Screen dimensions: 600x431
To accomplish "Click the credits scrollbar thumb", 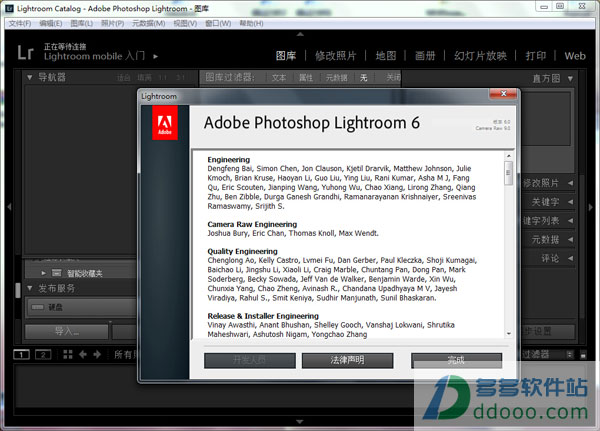I will pyautogui.click(x=508, y=173).
